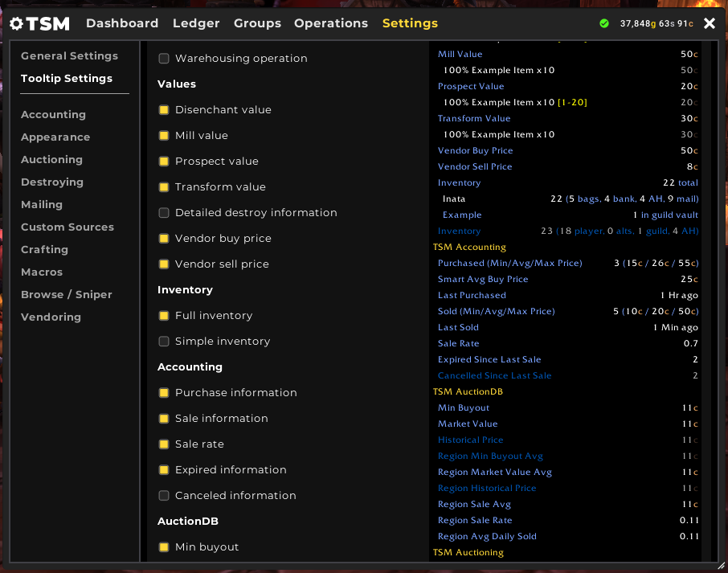Screen dimensions: 728x573
Task: Open Destroying settings
Action: [x=52, y=182]
